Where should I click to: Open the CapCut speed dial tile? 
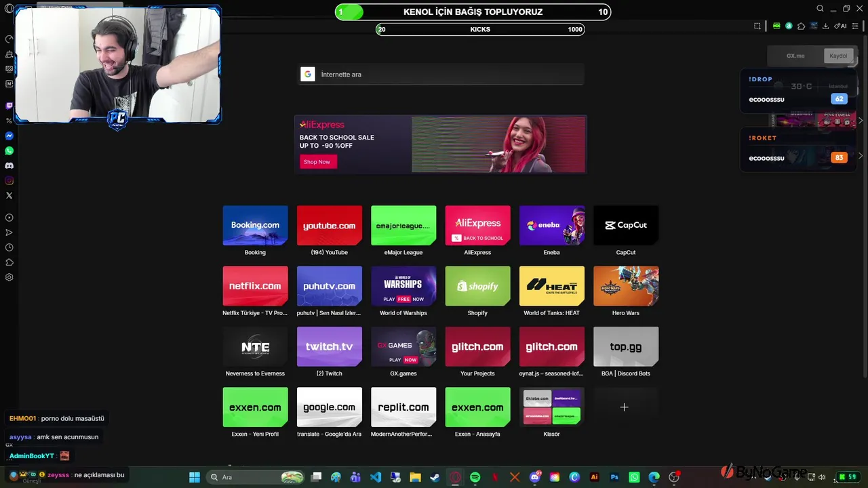click(626, 225)
